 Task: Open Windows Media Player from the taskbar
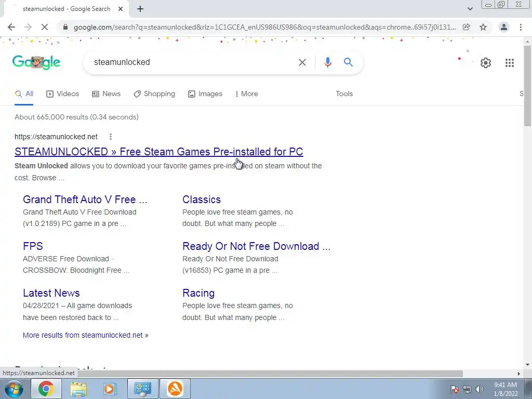pyautogui.click(x=110, y=389)
